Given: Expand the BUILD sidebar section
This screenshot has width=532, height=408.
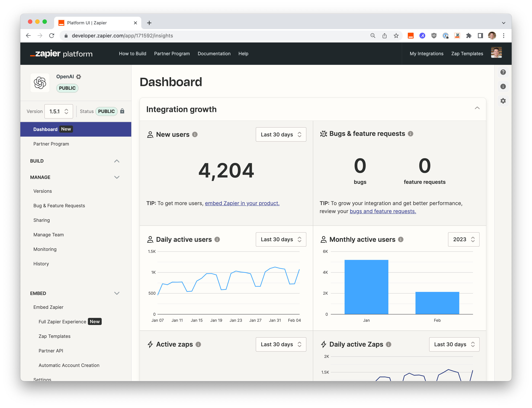Looking at the screenshot, I should 117,161.
